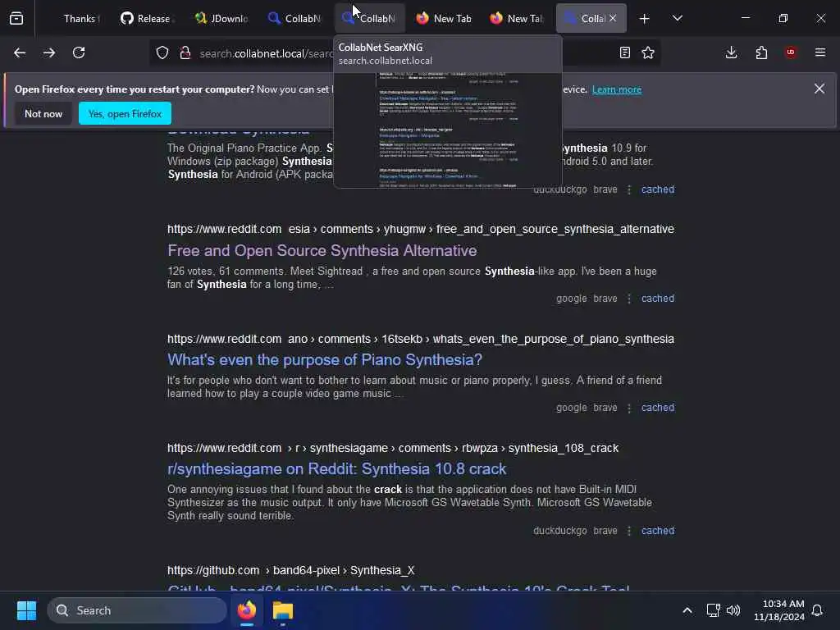Open cached link for Synthesia Alternative result
The image size is (840, 630).
coord(658,299)
